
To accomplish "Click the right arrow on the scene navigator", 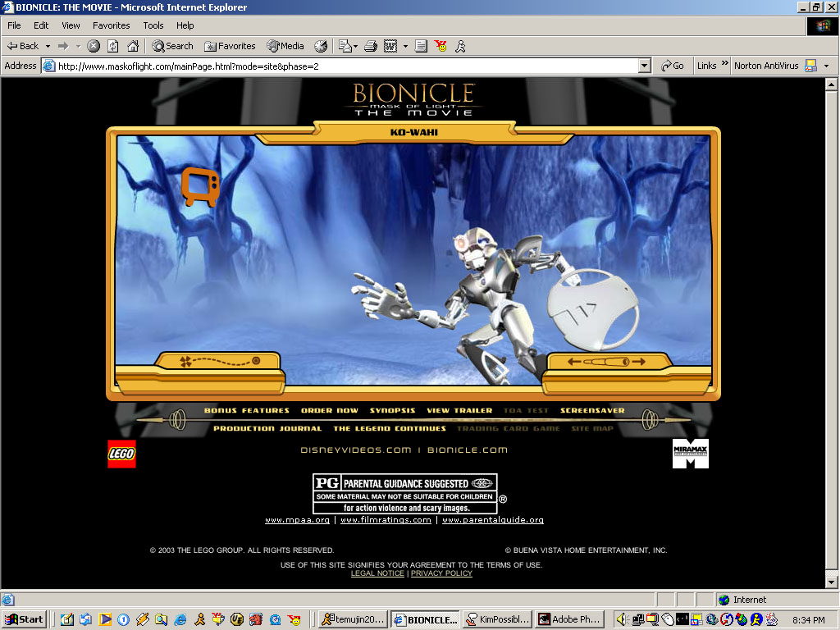I will pyautogui.click(x=638, y=362).
